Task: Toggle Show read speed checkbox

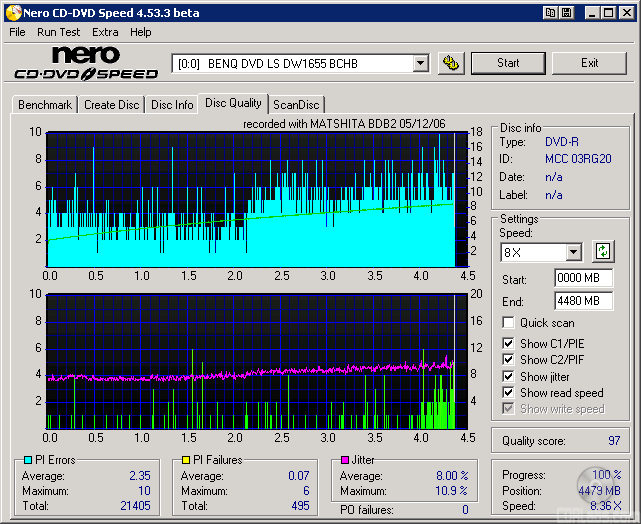Action: coord(508,393)
